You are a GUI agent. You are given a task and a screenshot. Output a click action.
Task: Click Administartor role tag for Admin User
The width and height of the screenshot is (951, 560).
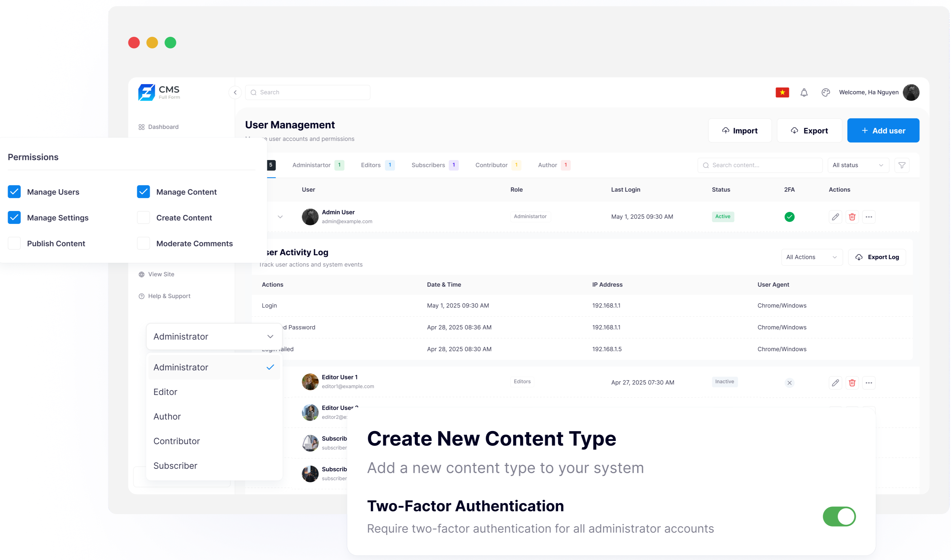(x=531, y=217)
